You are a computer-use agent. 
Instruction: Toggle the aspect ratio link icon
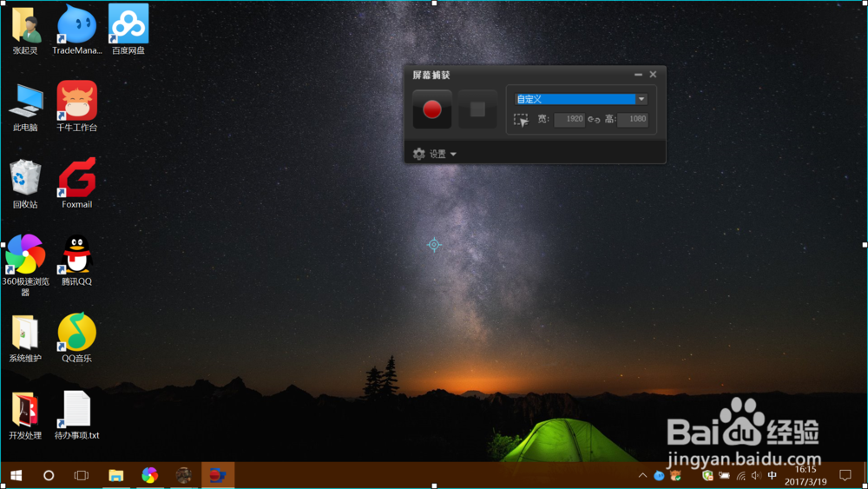coord(594,120)
